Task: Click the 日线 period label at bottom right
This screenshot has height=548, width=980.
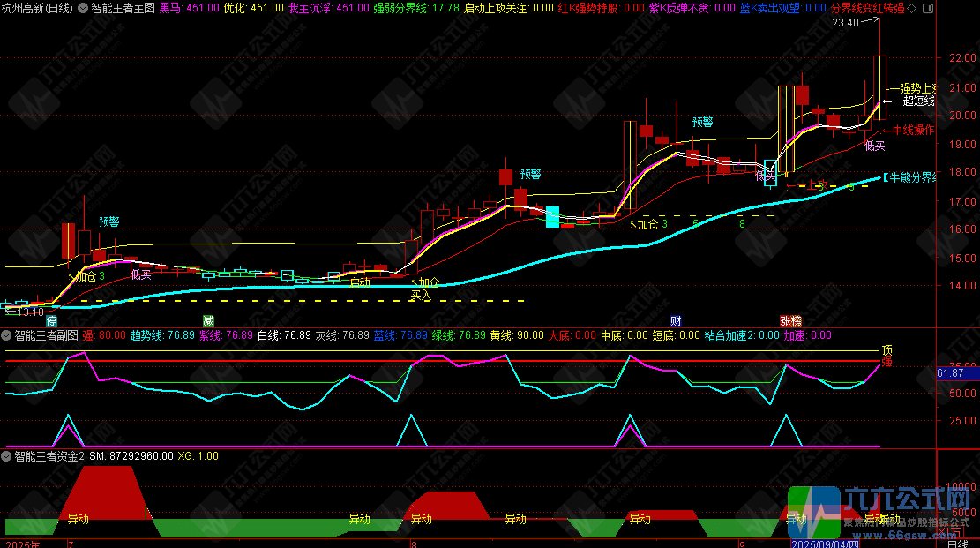Action: (x=958, y=544)
